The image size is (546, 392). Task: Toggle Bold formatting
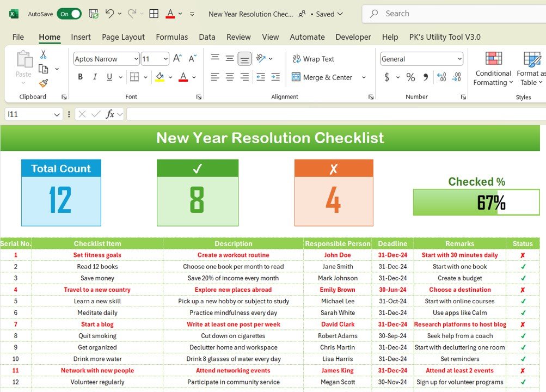pyautogui.click(x=81, y=77)
